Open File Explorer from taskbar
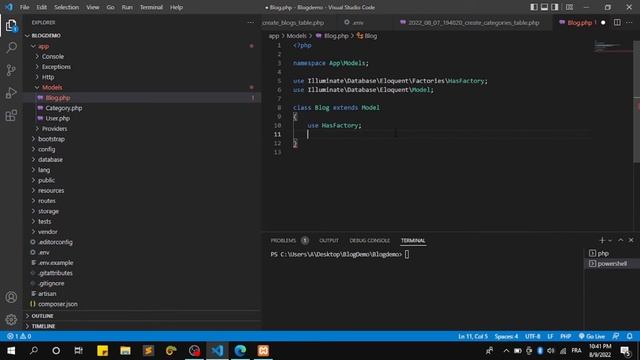Viewport: 640px width, 360px height. point(125,351)
